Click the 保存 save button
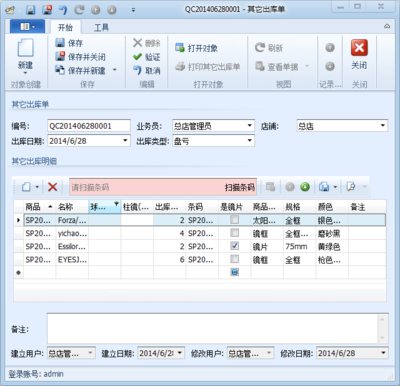The width and height of the screenshot is (400, 386). pos(69,43)
